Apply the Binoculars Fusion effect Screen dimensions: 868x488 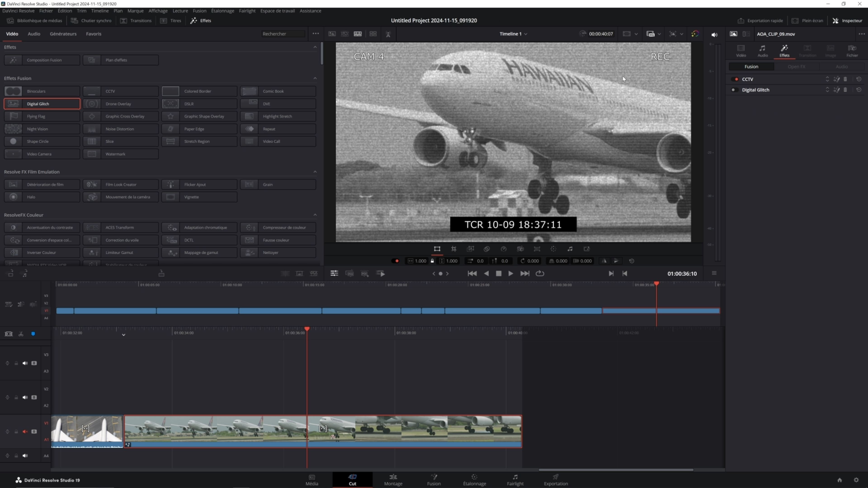[x=42, y=91]
